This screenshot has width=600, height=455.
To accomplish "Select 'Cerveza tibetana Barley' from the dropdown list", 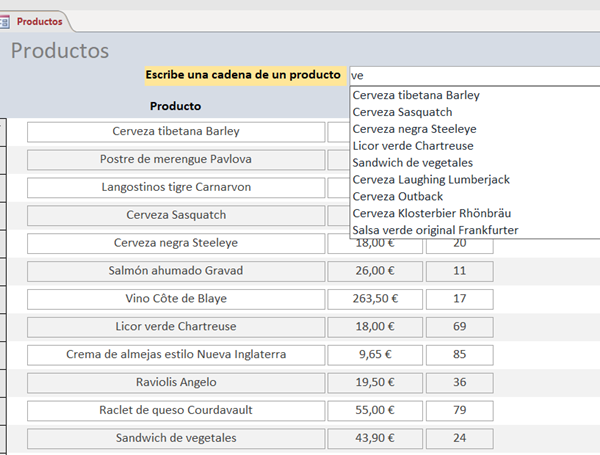I will click(416, 95).
